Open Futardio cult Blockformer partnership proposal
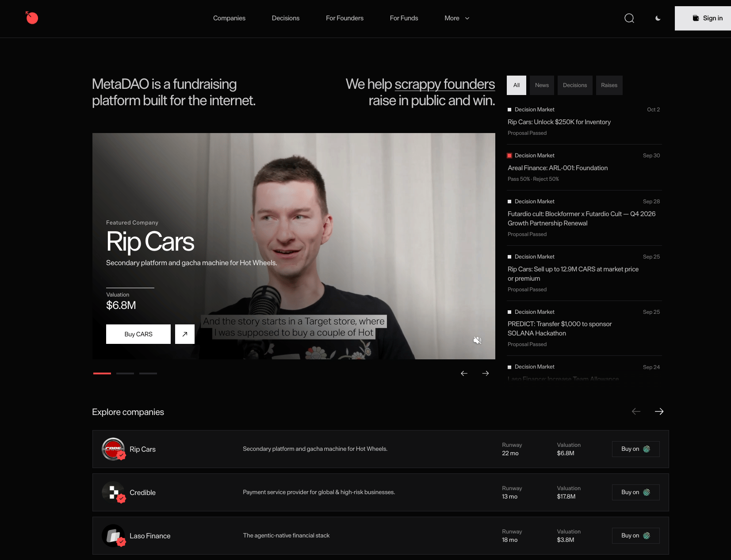Image resolution: width=731 pixels, height=560 pixels. point(582,218)
